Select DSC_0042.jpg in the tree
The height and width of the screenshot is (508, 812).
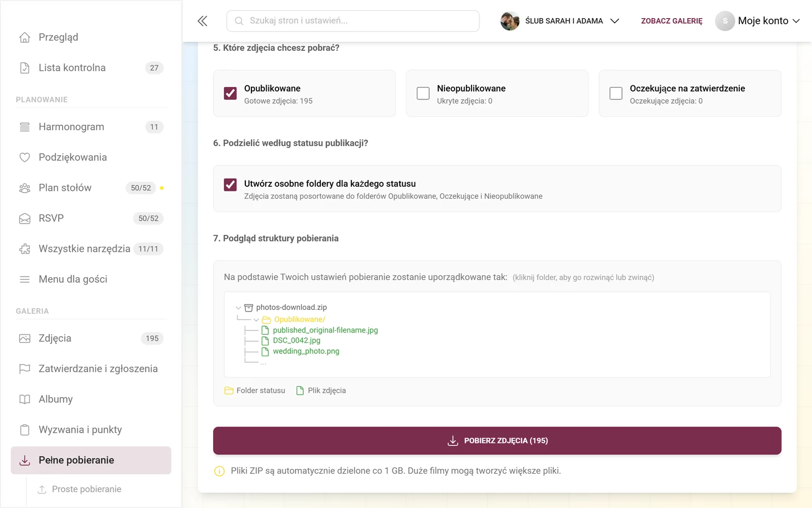(297, 340)
